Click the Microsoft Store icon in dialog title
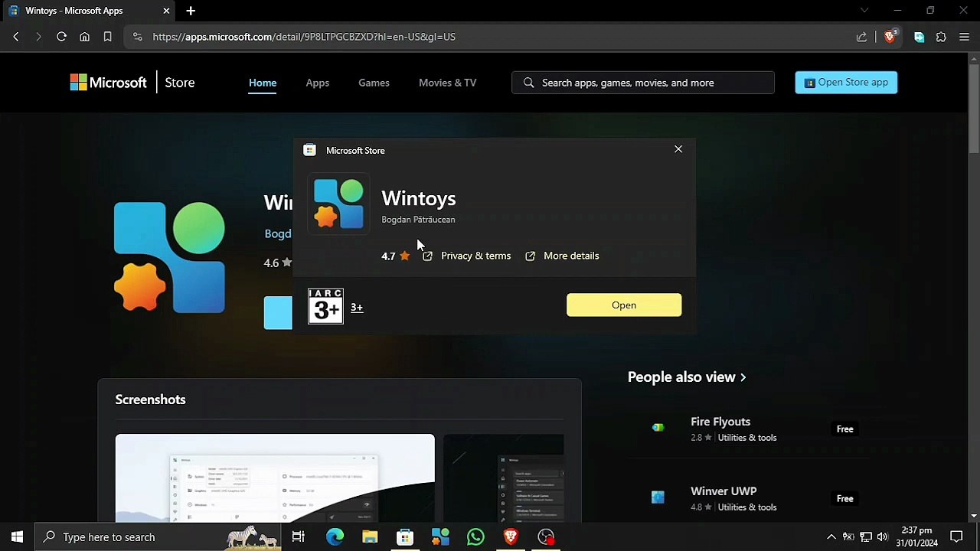 point(309,150)
